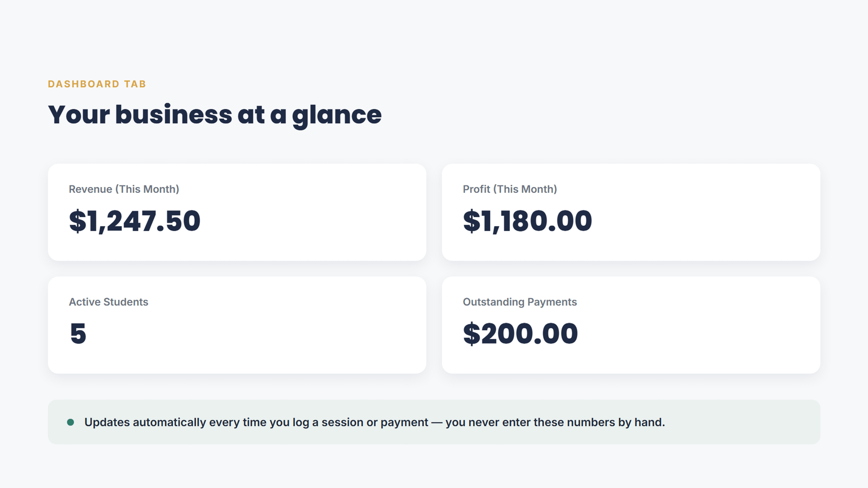Screen dimensions: 868x488
Task: Click the green status dot icon
Action: (71, 422)
